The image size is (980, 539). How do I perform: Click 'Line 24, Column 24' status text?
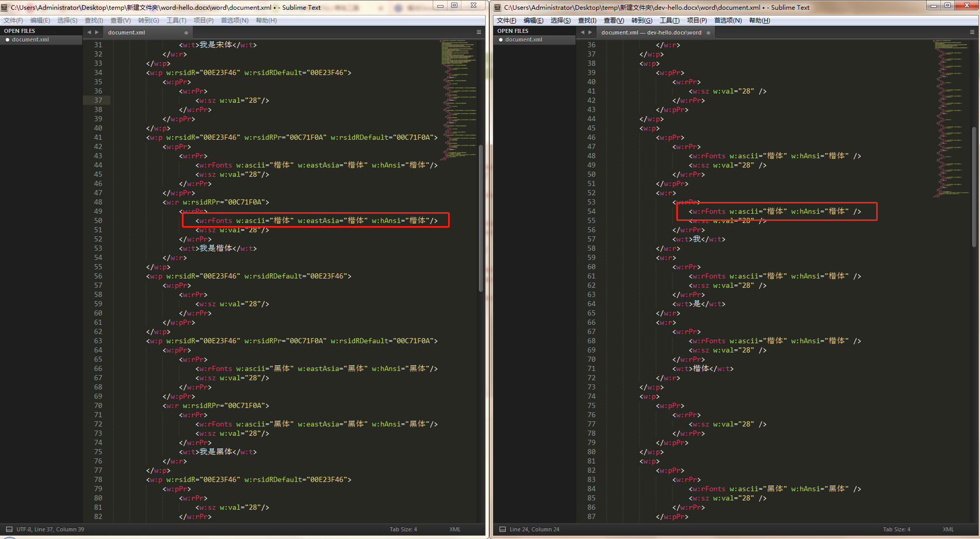point(534,529)
